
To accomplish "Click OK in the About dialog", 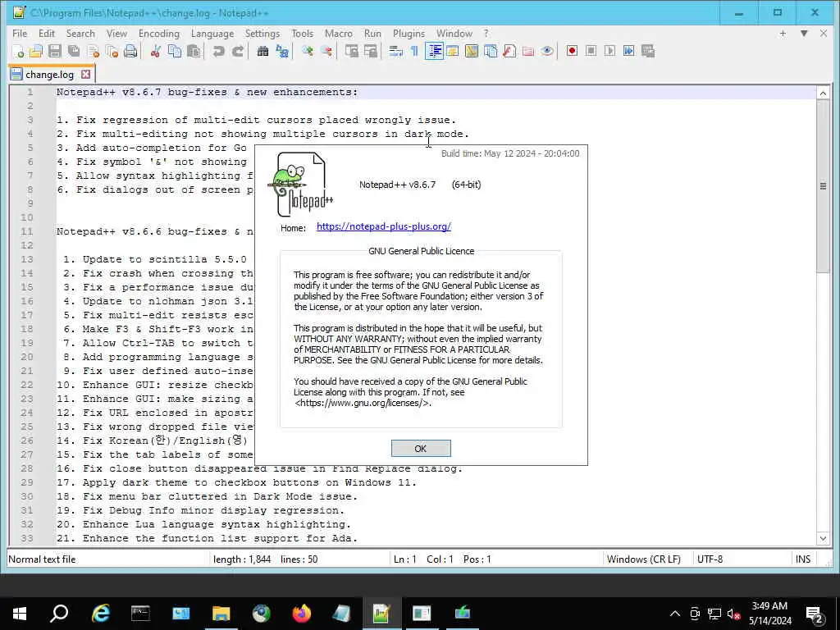I will tap(421, 449).
